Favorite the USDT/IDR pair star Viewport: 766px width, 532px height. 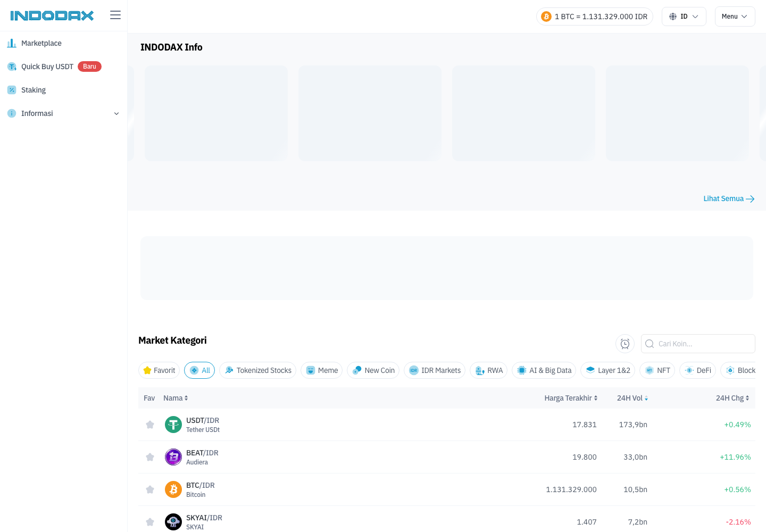point(150,425)
